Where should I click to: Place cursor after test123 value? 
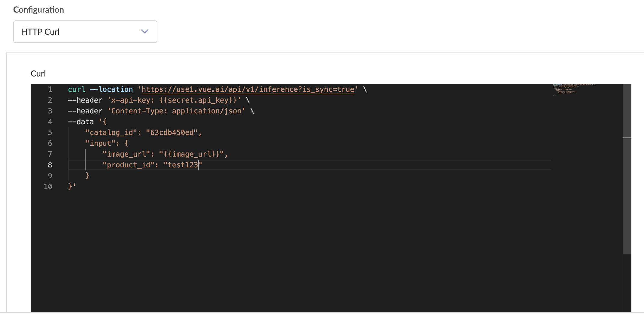pyautogui.click(x=198, y=165)
